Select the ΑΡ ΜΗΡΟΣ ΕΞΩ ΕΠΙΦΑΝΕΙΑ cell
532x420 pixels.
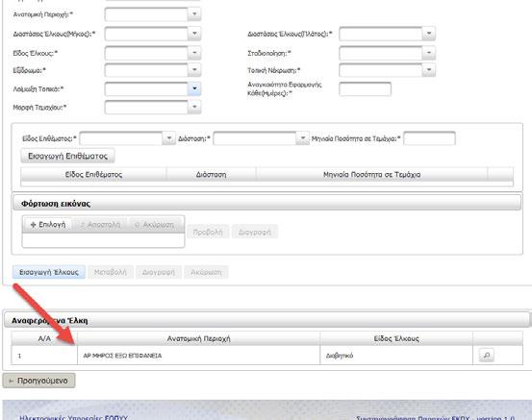pyautogui.click(x=199, y=356)
